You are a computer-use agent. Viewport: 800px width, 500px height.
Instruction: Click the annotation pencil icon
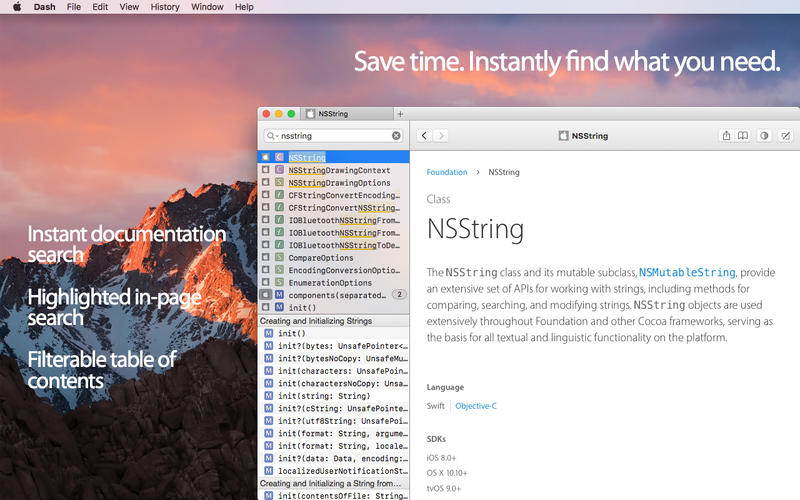(x=786, y=136)
